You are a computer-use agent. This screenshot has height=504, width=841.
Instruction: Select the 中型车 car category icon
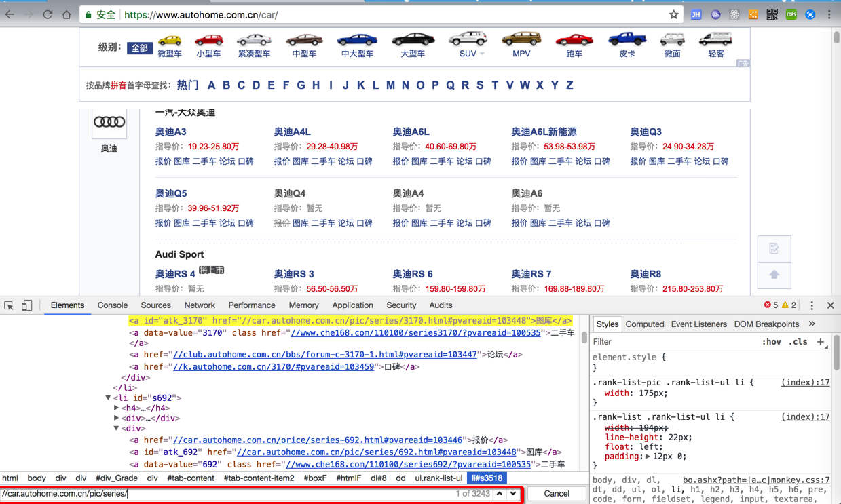[304, 40]
